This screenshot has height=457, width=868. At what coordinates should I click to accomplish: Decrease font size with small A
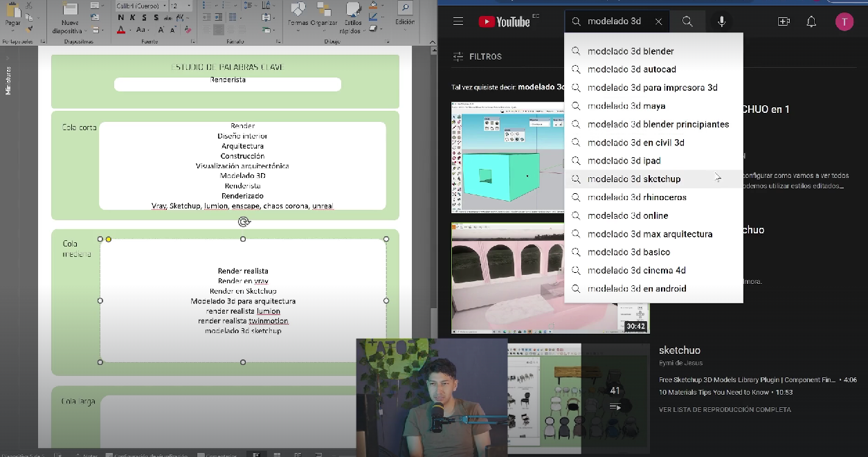coord(172,30)
